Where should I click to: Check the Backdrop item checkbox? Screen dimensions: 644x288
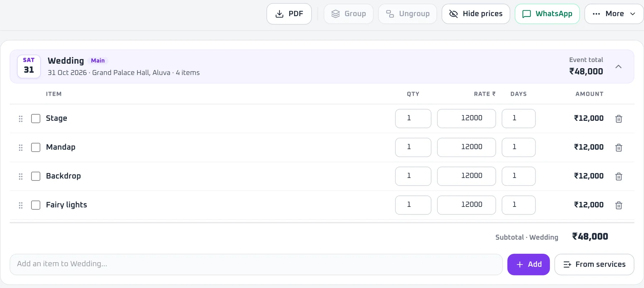(x=36, y=177)
